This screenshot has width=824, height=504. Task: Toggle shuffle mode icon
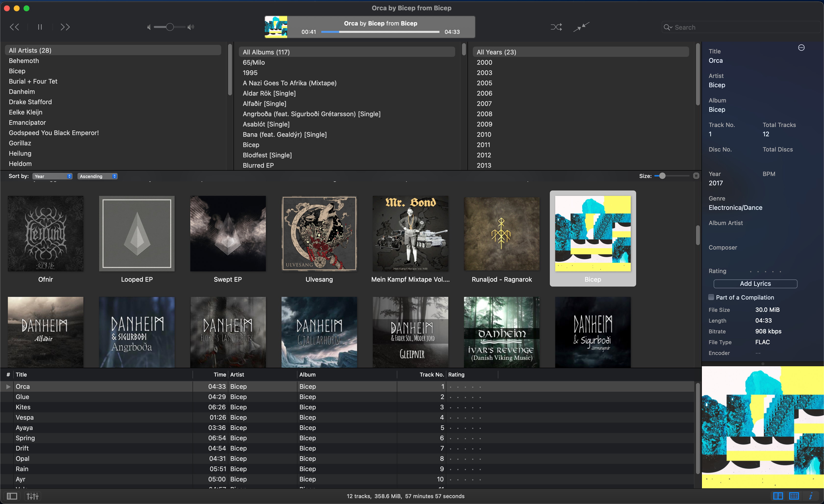coord(556,27)
